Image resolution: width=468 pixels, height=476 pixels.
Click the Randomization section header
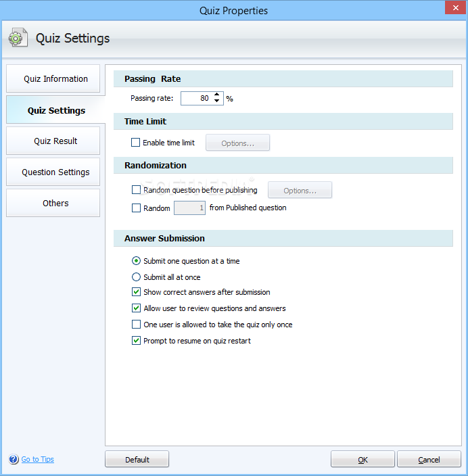click(x=283, y=166)
